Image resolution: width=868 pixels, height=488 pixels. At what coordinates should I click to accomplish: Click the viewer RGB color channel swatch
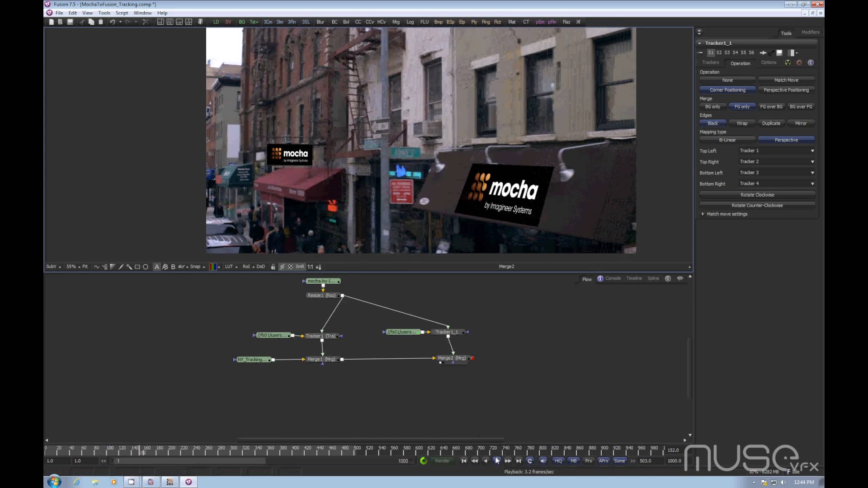(213, 267)
